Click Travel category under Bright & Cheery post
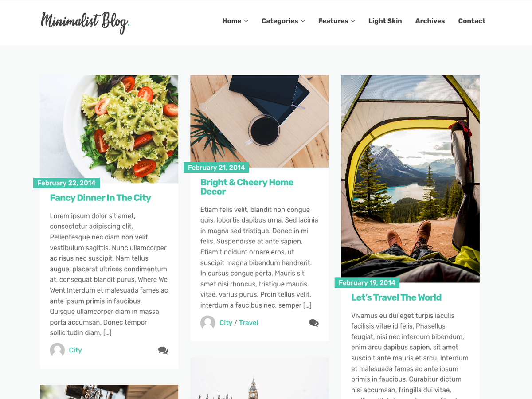 coord(248,323)
